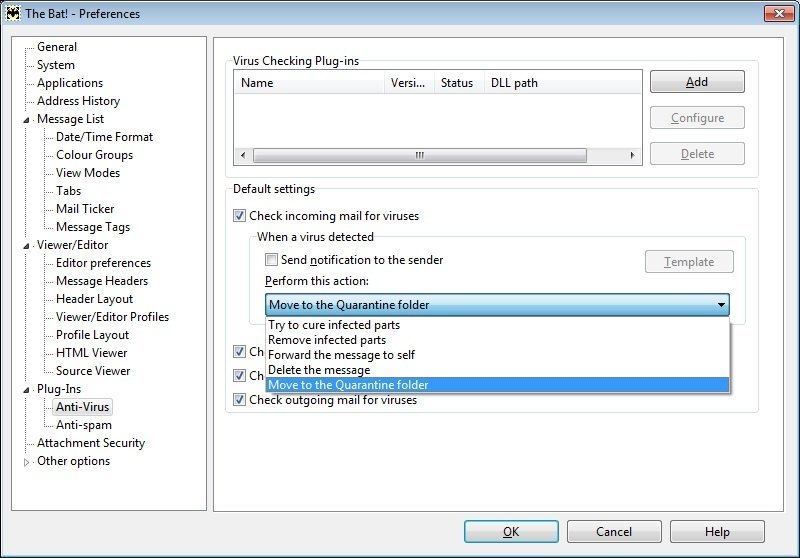The image size is (800, 558).
Task: Open Profile Layout settings
Action: coord(92,335)
